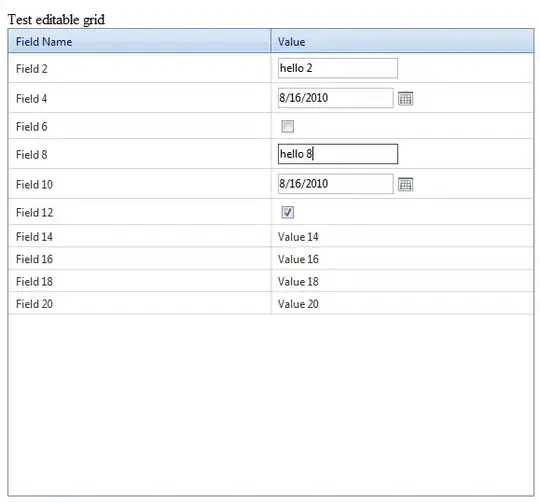Click the Field 2 text input
This screenshot has width=540, height=503.
pyautogui.click(x=338, y=68)
